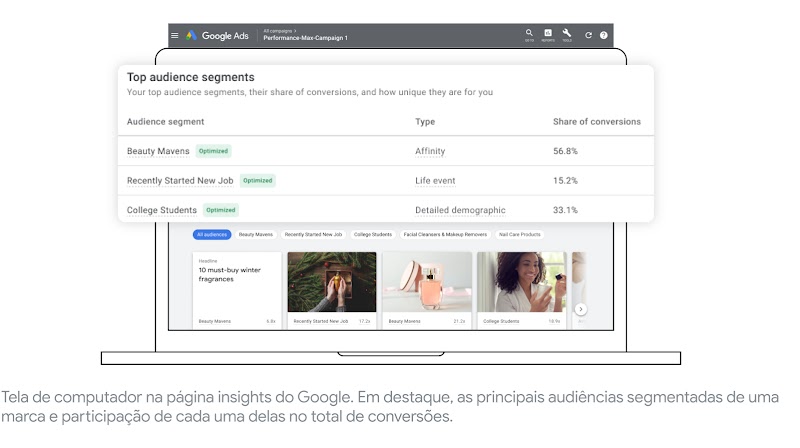Click the Affinity type cell
This screenshot has height=448, width=800.
(430, 151)
